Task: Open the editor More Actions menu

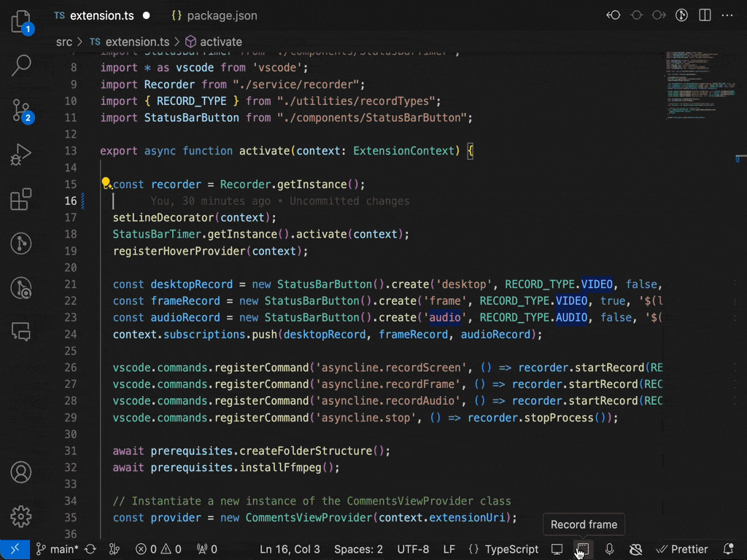Action: pos(727,15)
